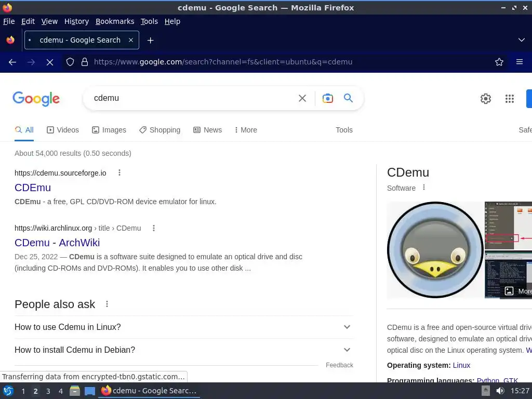Switch to Shopping results

[x=160, y=130]
